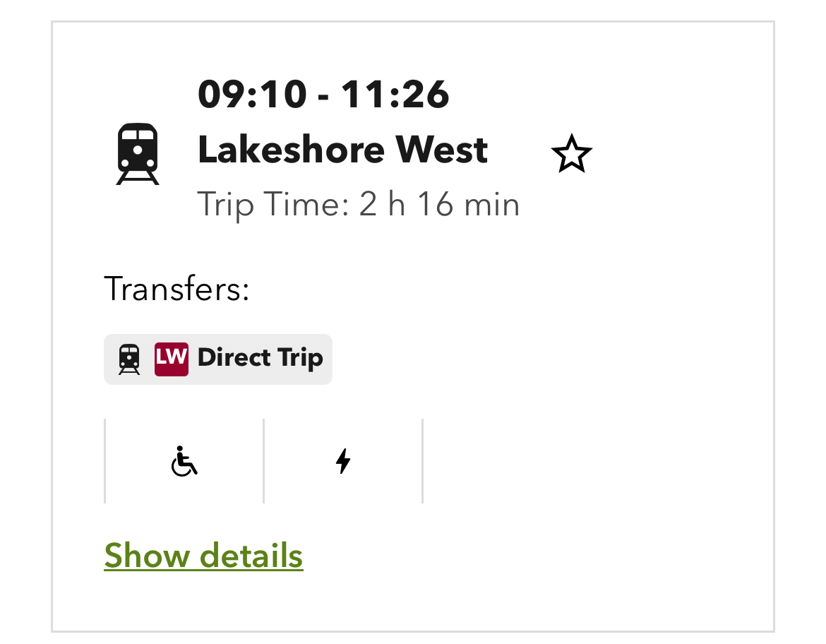Screen dimensions: 826x644
Task: Toggle the favorite star for this trip
Action: pyautogui.click(x=571, y=155)
